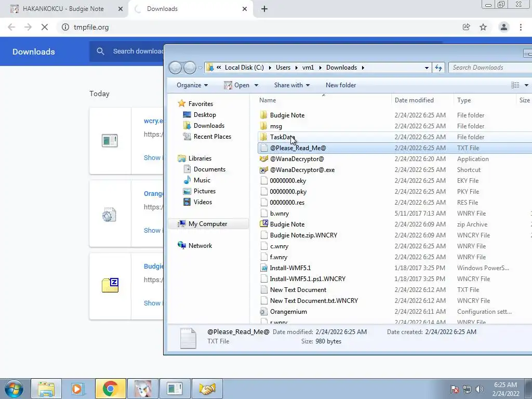
Task: Select the f.wnry file
Action: pyautogui.click(x=278, y=257)
